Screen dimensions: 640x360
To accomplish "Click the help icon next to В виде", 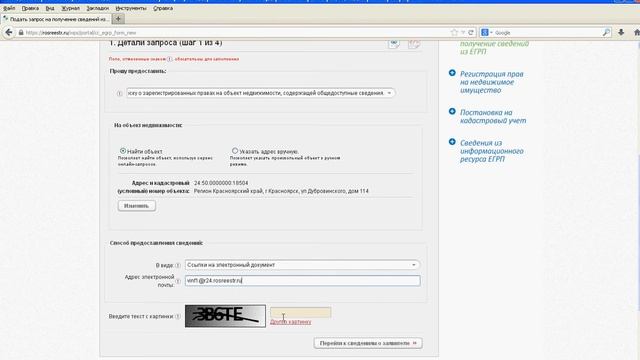I will tap(178, 265).
